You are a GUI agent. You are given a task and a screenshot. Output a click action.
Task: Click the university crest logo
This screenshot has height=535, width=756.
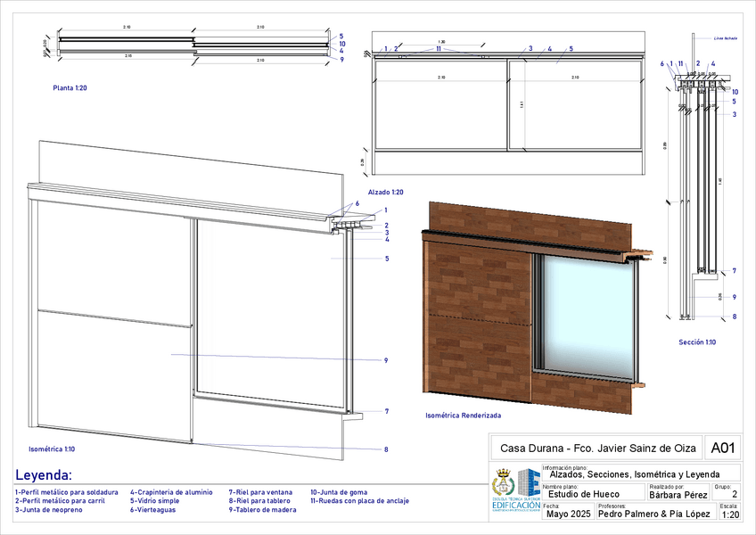click(504, 487)
